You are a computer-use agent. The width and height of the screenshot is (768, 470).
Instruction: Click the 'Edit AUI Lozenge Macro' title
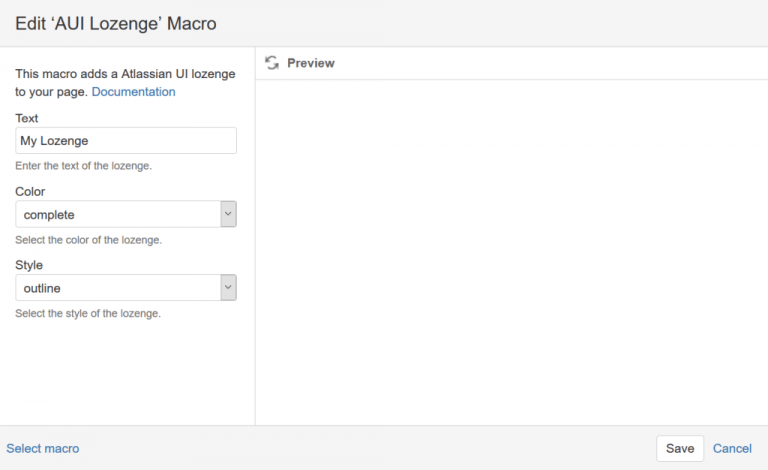coord(115,22)
